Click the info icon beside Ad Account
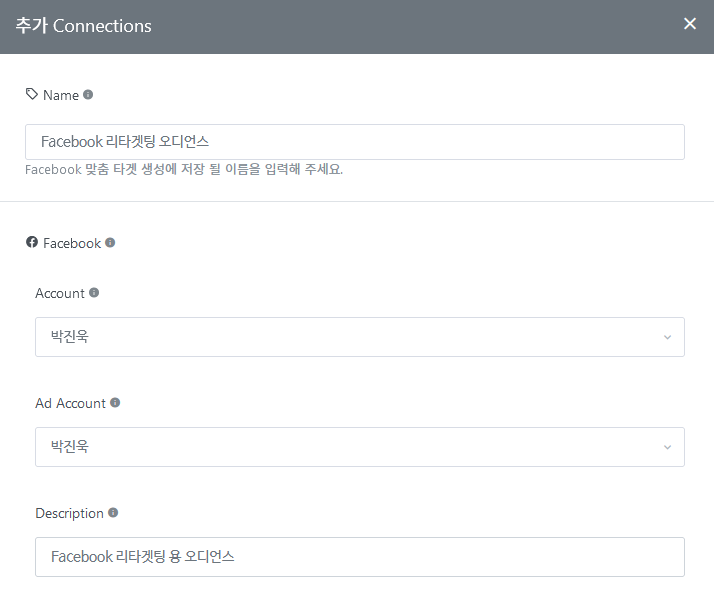 [x=115, y=403]
